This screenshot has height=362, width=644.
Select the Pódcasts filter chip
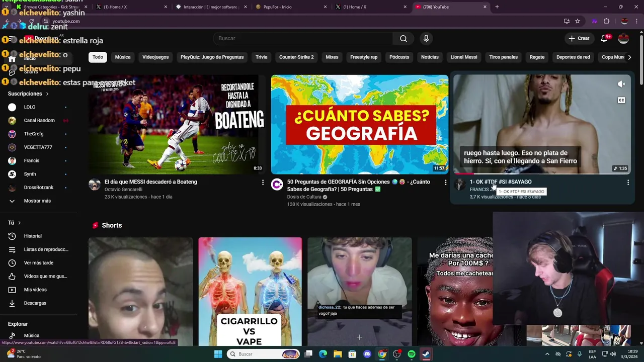(x=399, y=57)
